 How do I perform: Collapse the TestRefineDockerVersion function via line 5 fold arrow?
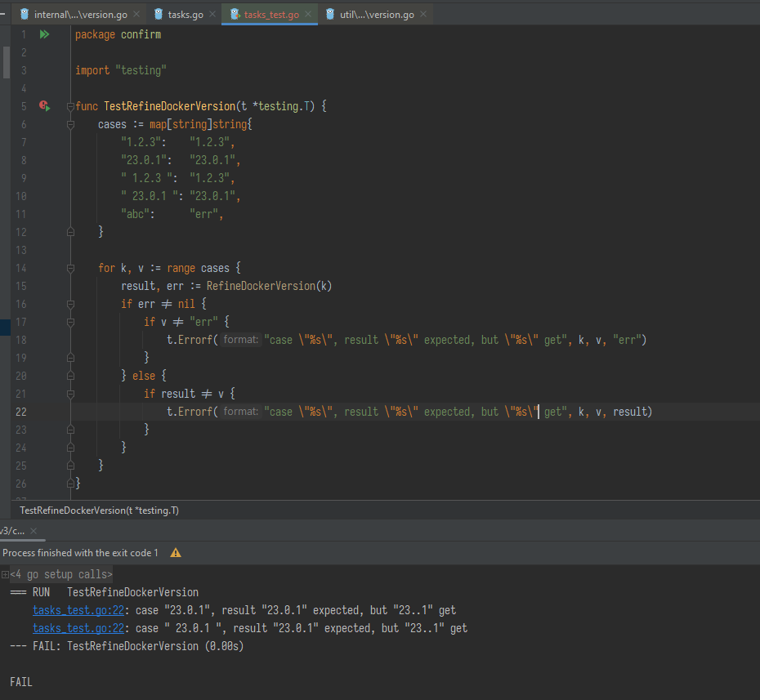[70, 105]
